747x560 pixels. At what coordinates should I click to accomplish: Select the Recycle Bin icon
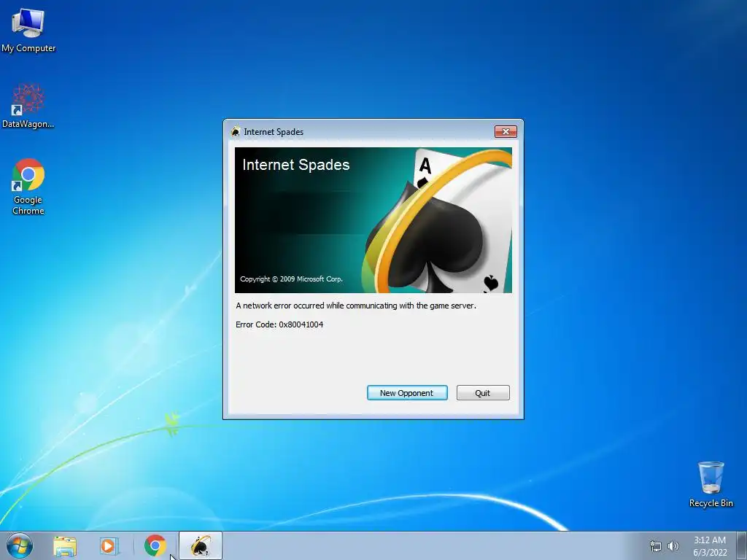tap(711, 484)
